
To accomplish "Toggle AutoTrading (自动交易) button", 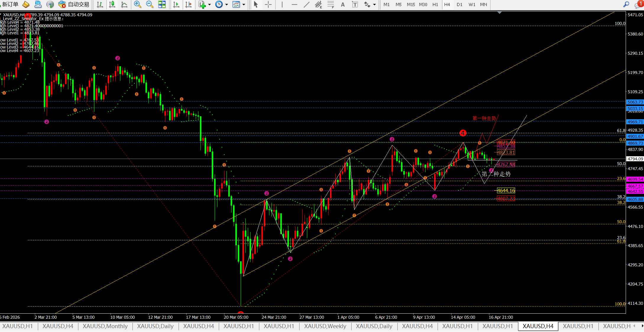I will [74, 4].
